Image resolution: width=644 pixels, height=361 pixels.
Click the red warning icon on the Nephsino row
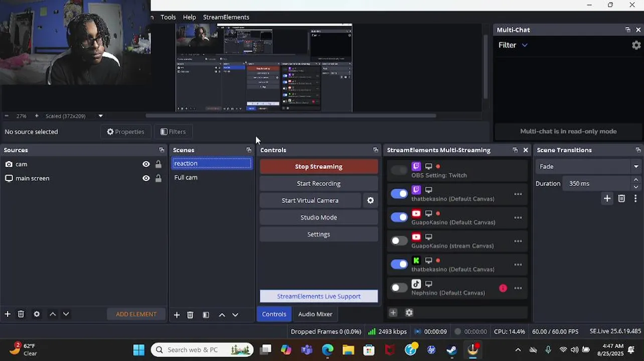(x=503, y=288)
